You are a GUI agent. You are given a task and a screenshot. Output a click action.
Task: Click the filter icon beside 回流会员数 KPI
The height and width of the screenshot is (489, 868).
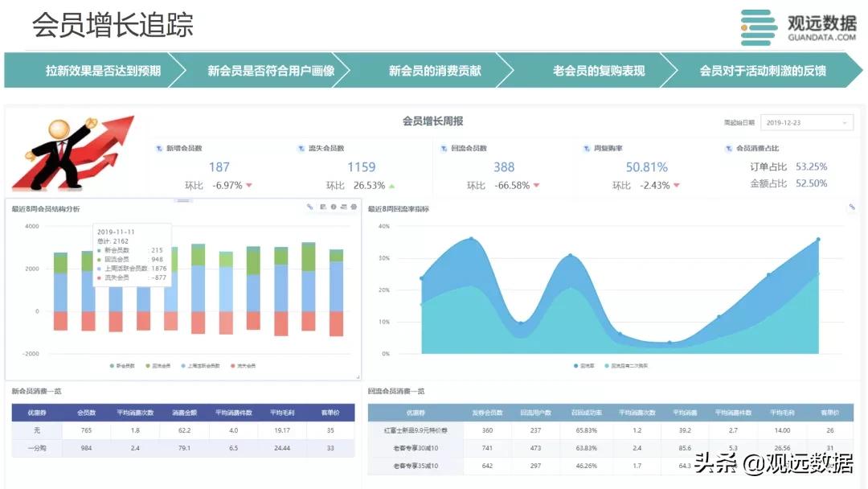[x=444, y=148]
